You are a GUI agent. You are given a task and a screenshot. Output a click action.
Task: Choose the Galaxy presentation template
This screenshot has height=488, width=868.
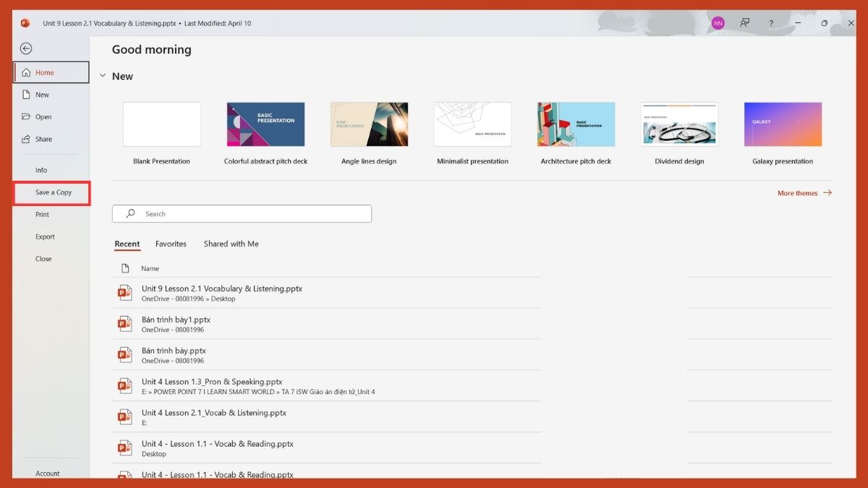coord(782,124)
